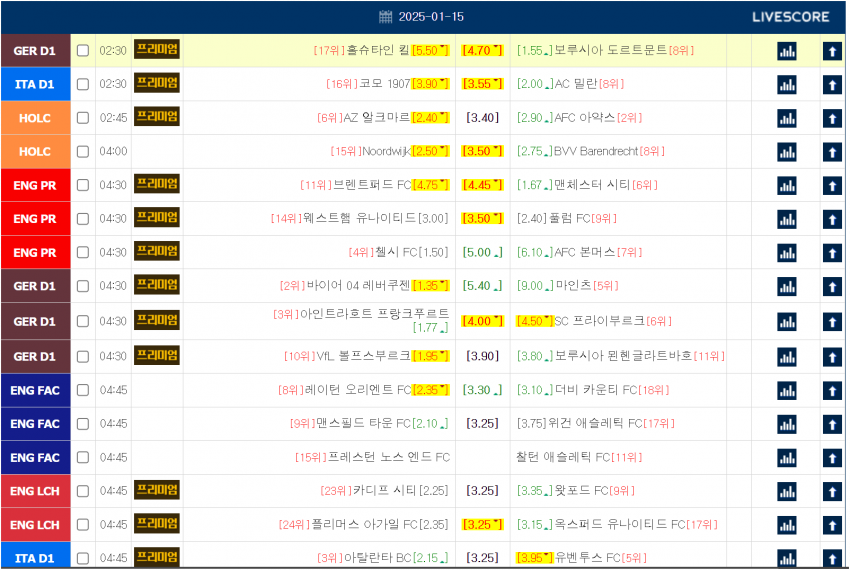Screen dimensions: 850x570
Task: Tick checkbox for 아탈란타 BC match
Action: pyautogui.click(x=83, y=558)
